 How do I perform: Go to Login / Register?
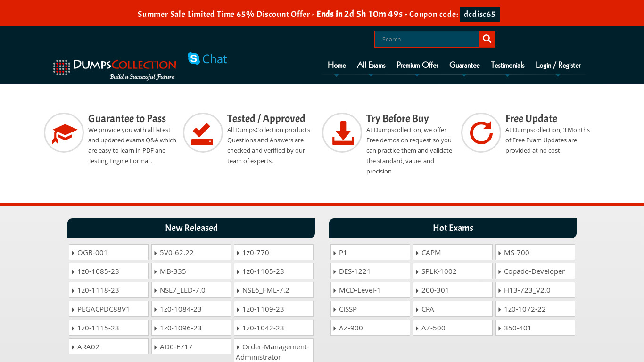558,65
